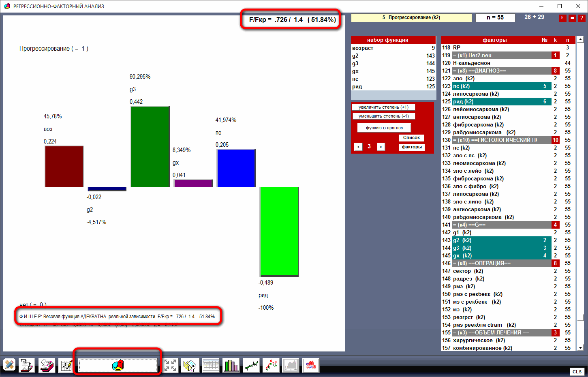Image resolution: width=588 pixels, height=377 pixels.
Task: Toggle factor 'рид (k2)' row 125 selection
Action: coord(501,101)
